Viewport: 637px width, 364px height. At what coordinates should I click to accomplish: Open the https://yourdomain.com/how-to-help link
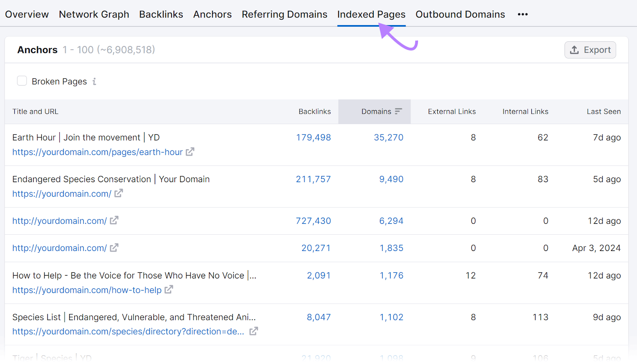point(87,290)
